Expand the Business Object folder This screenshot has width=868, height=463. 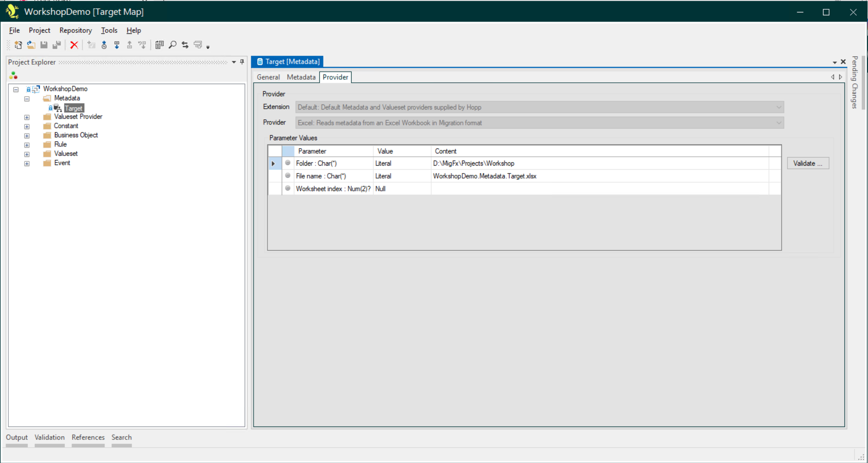(x=27, y=136)
